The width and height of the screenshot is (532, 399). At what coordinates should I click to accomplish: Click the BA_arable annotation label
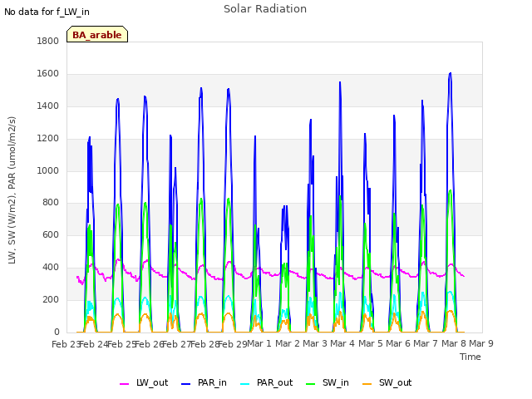pyautogui.click(x=97, y=34)
